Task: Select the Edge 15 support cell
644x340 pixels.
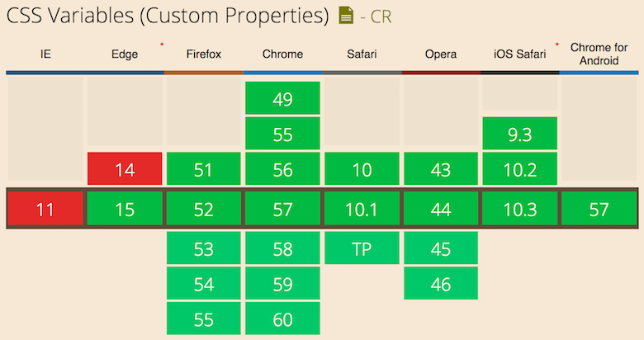Action: click(125, 210)
